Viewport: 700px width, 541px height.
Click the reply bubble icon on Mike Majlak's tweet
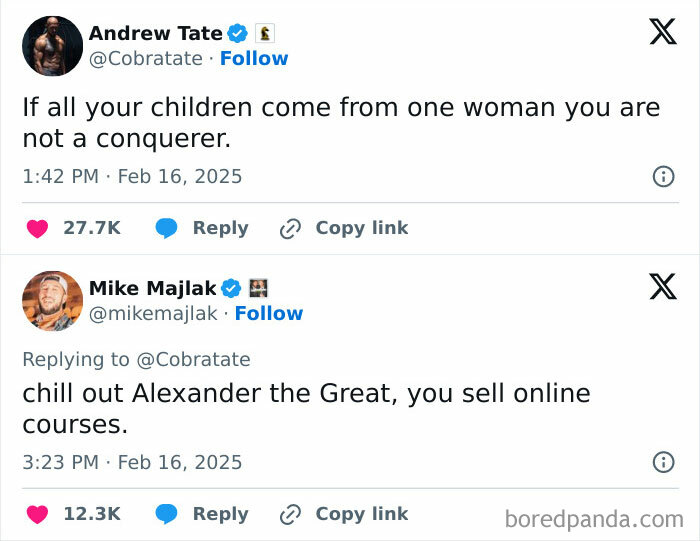click(x=167, y=514)
